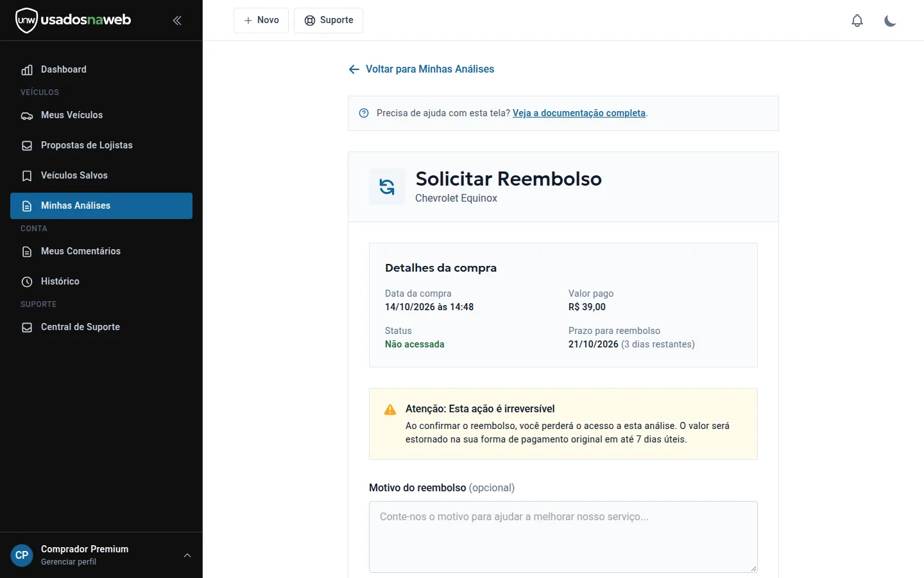The height and width of the screenshot is (578, 924).
Task: Click the back arrow icon
Action: (354, 69)
